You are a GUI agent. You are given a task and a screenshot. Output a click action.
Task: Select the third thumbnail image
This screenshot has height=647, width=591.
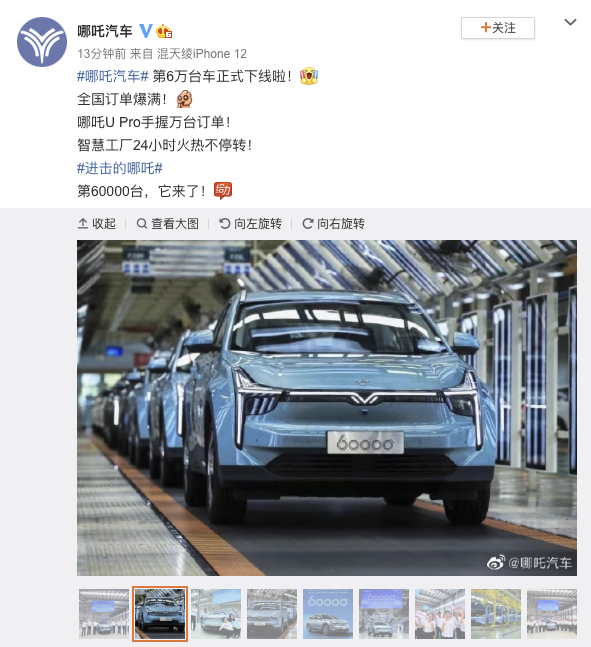pyautogui.click(x=216, y=614)
